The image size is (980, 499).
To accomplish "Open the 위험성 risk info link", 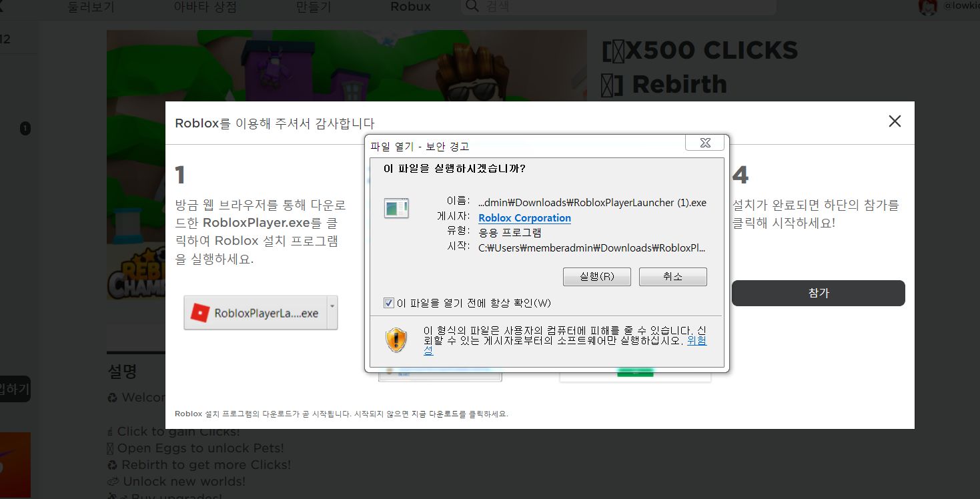I will coord(696,340).
